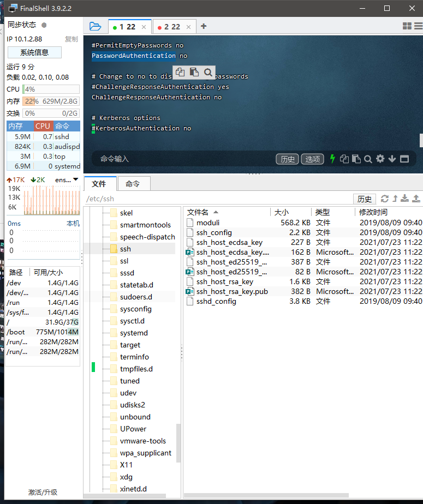Click the 同步状态 status indicator dot
Image resolution: width=423 pixels, height=504 pixels.
44,25
